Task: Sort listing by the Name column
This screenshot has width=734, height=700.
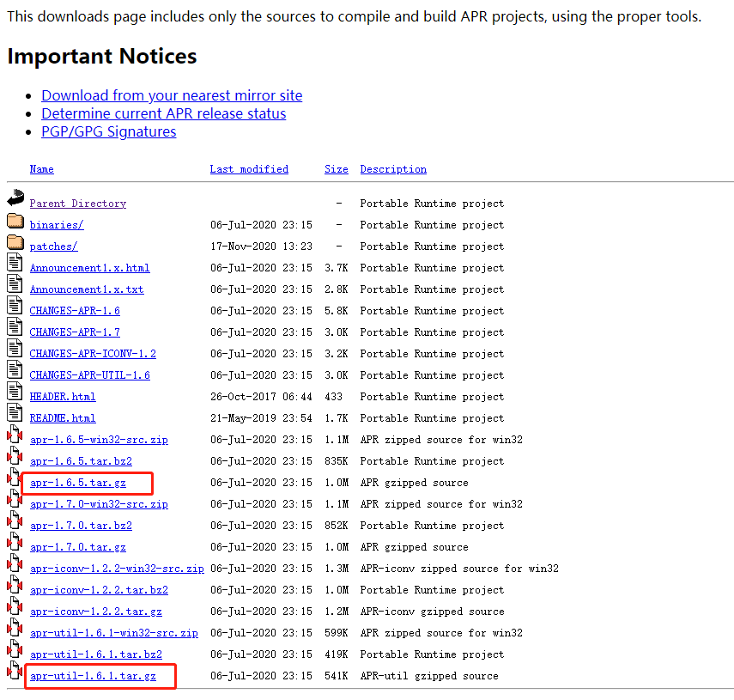Action: 41,168
